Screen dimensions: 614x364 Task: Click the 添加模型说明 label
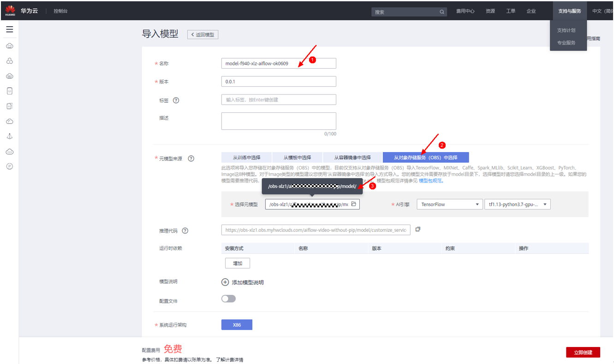tap(248, 282)
